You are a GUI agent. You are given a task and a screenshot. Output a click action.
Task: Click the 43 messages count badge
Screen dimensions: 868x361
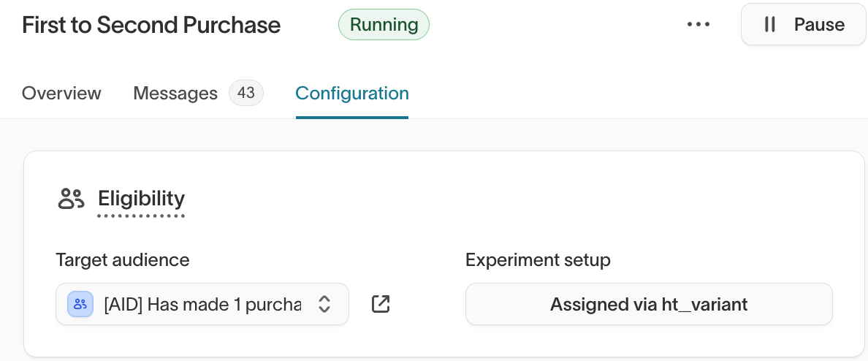tap(246, 94)
